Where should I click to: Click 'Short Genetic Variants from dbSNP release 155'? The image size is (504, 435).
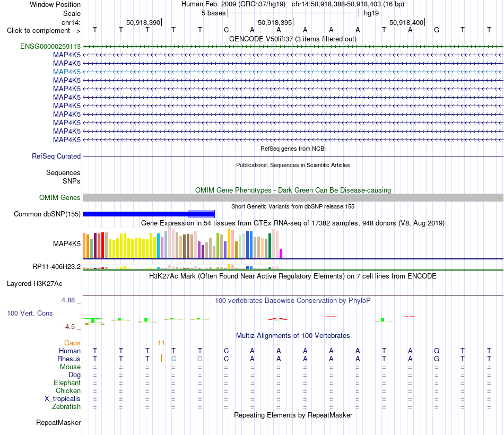pos(293,206)
